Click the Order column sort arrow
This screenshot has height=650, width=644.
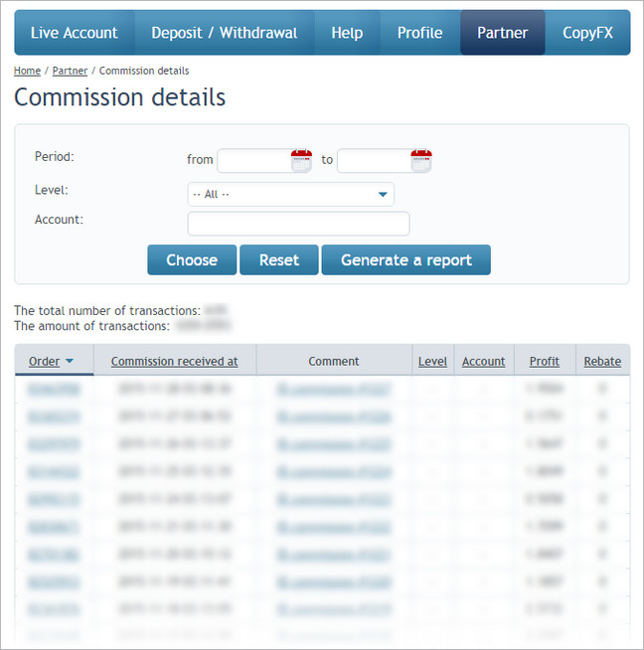click(70, 362)
